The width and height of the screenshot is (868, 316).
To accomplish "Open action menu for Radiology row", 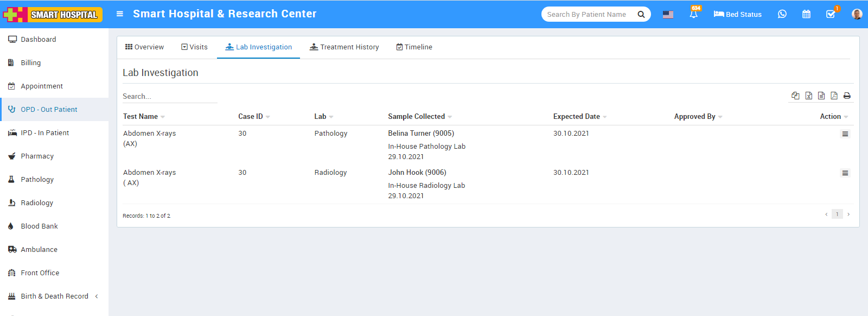I will 845,173.
